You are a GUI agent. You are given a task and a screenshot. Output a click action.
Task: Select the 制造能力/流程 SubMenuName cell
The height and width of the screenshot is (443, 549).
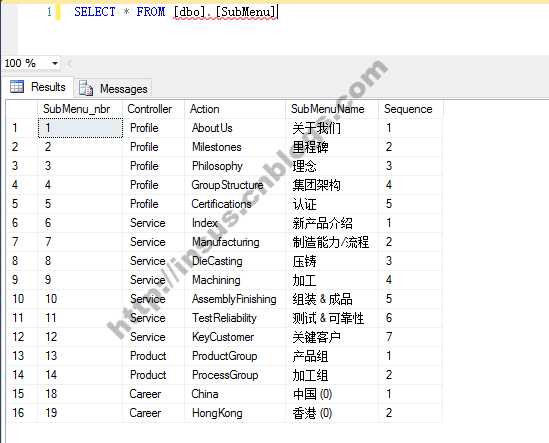pos(332,242)
